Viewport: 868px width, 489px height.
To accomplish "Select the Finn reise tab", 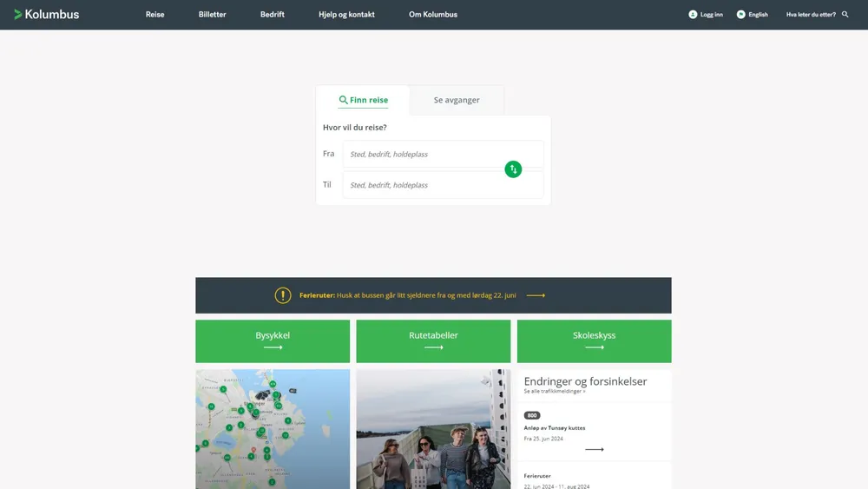I will (364, 100).
